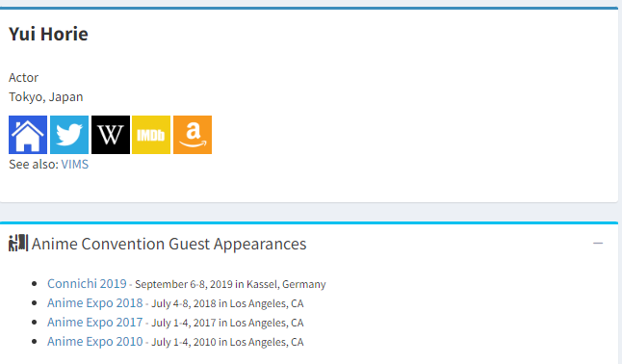Follow the VIMS see-also link
The image size is (622, 364).
pos(74,165)
